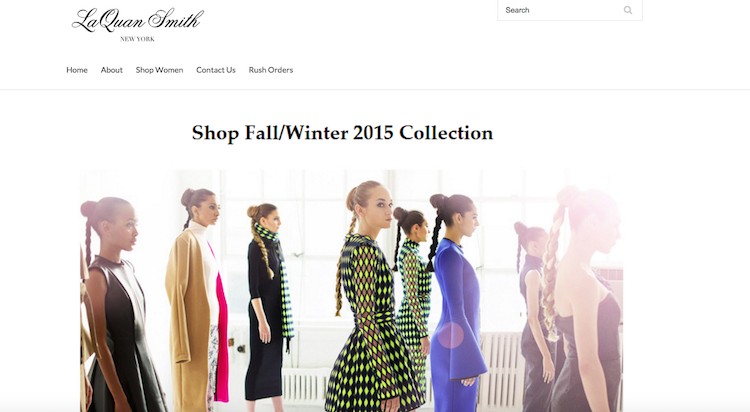750x412 pixels.
Task: Click the NEW YORK text under logo
Action: (x=137, y=39)
